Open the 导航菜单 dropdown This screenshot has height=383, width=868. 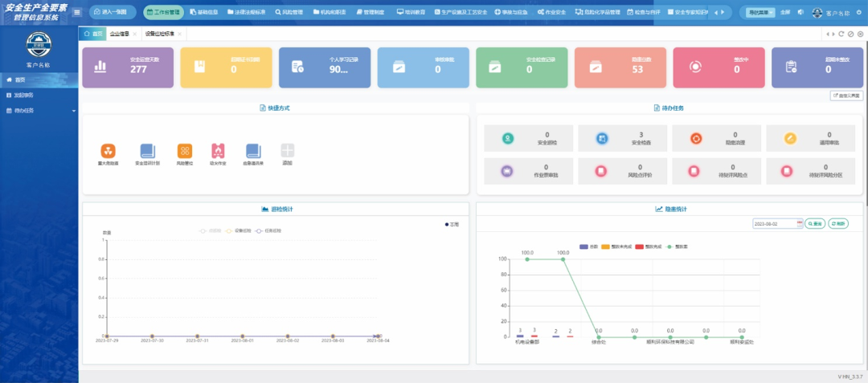point(760,12)
